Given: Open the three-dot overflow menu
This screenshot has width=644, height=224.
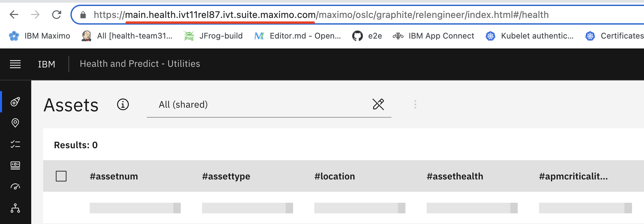Looking at the screenshot, I should tap(415, 104).
